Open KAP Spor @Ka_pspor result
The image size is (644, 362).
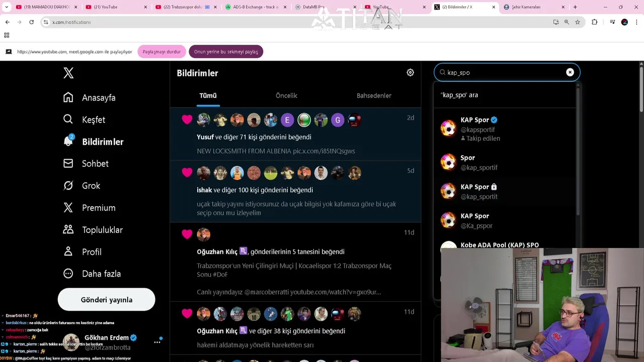tap(505, 221)
